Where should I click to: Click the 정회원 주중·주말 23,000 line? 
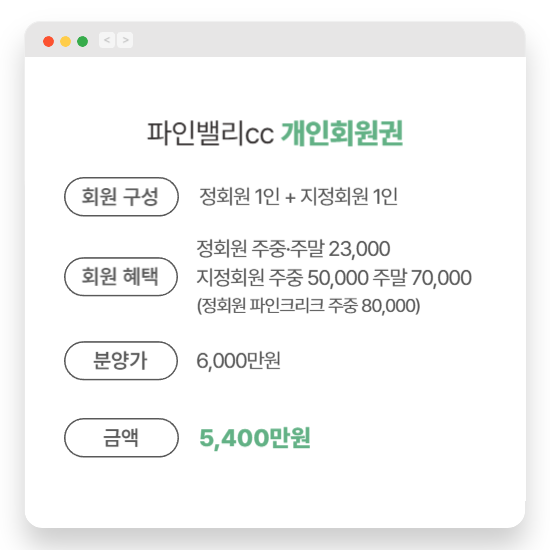click(x=293, y=249)
